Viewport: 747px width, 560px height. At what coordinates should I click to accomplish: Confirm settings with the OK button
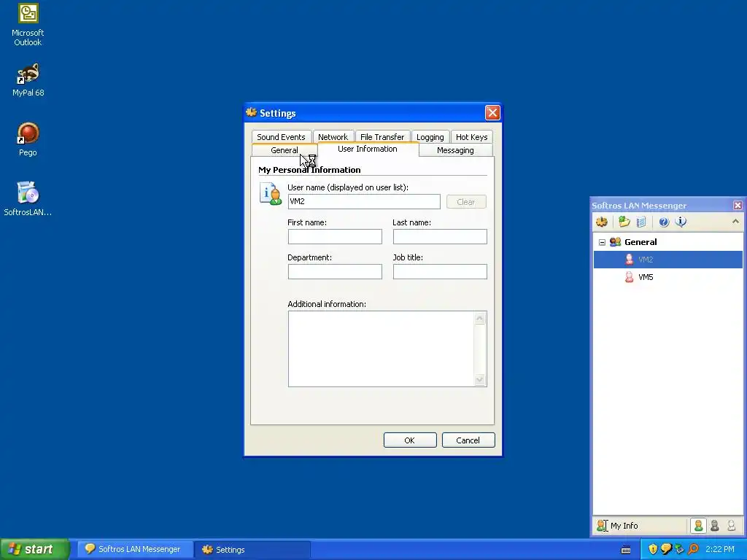pos(410,440)
